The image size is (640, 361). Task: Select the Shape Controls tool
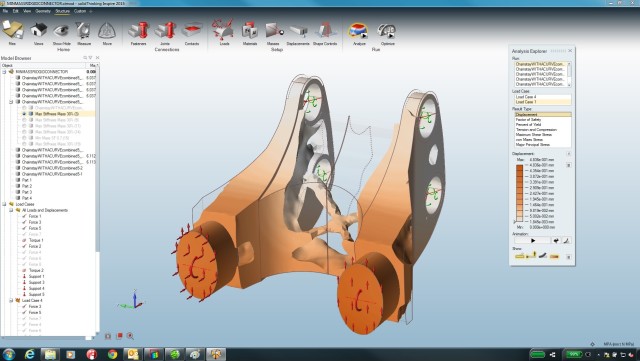(325, 31)
